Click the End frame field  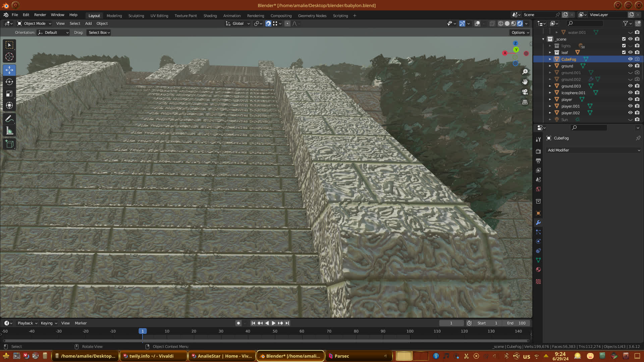click(x=517, y=323)
